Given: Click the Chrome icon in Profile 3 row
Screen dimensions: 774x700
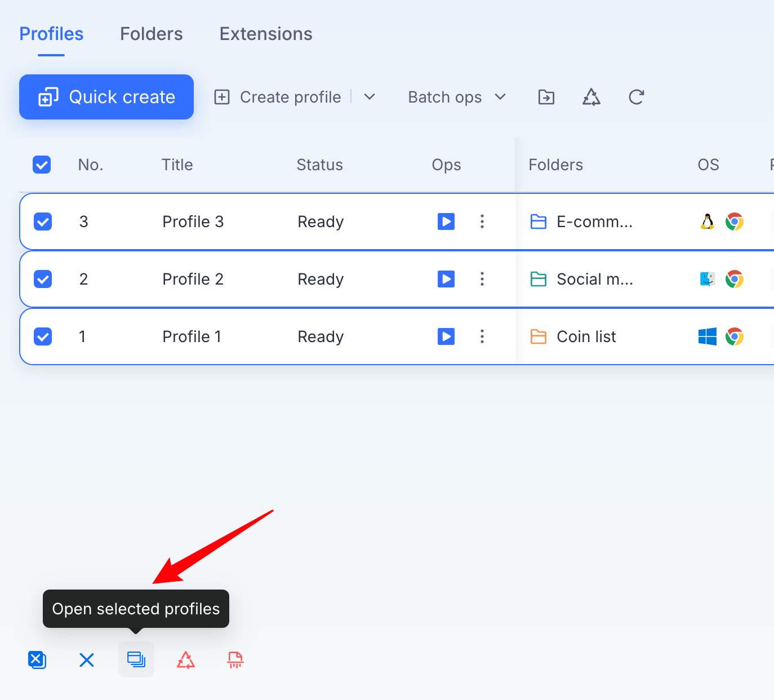Looking at the screenshot, I should (735, 221).
